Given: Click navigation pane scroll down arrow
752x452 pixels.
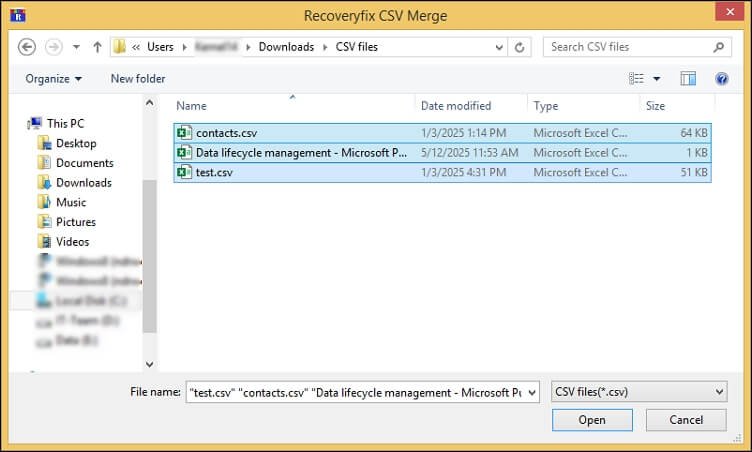Looking at the screenshot, I should (x=150, y=364).
